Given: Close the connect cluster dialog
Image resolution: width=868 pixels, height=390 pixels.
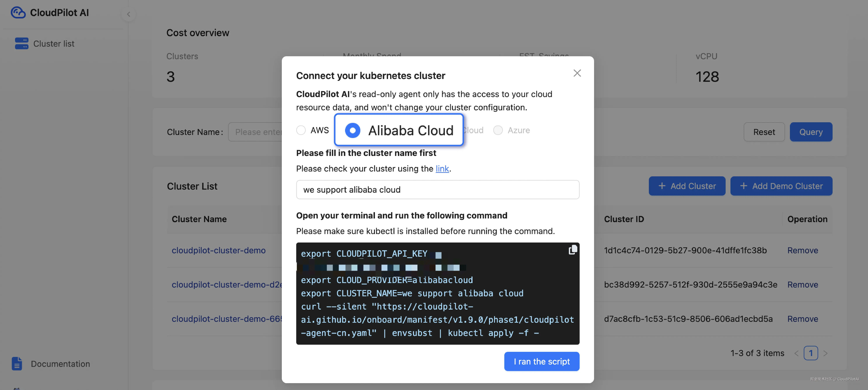Looking at the screenshot, I should 577,73.
